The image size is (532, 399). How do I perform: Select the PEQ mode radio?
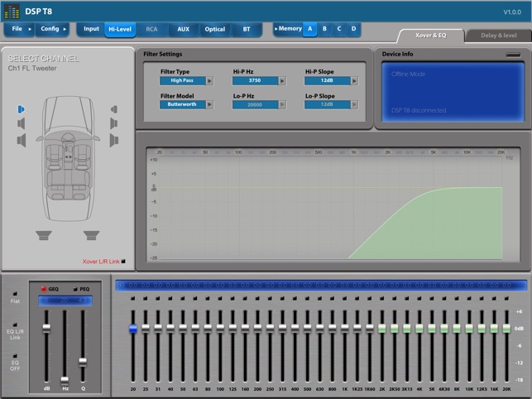(x=75, y=290)
